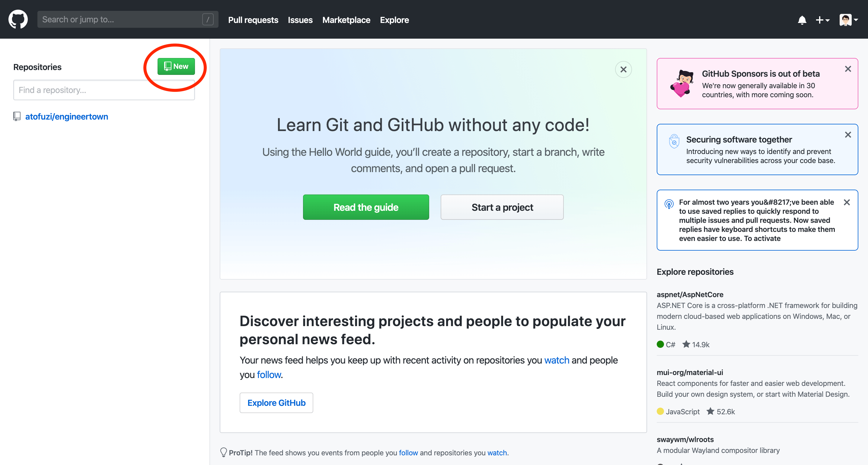Open the user avatar profile menu

click(848, 20)
